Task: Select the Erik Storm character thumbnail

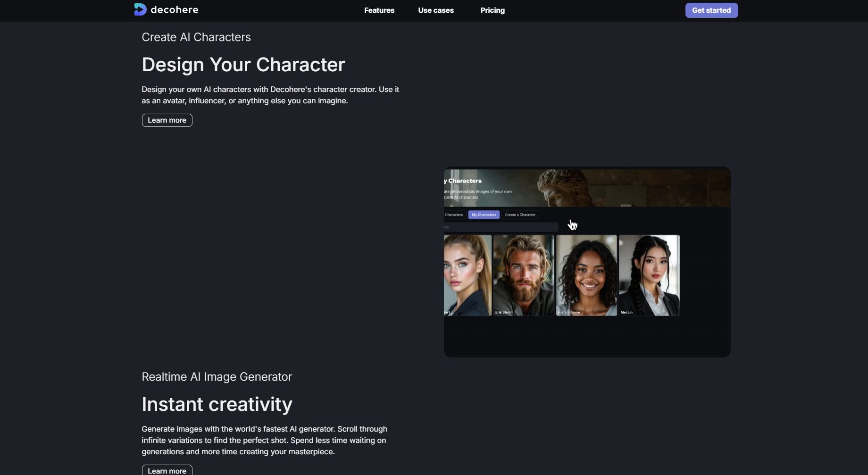Action: click(x=524, y=275)
